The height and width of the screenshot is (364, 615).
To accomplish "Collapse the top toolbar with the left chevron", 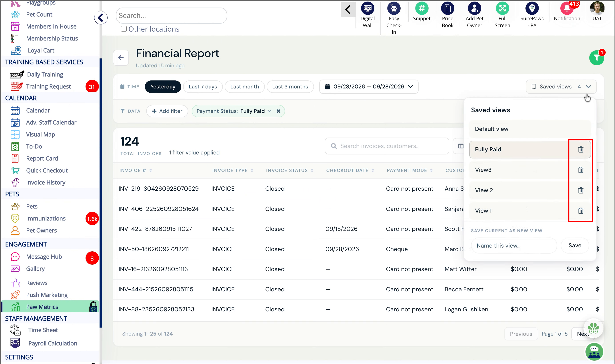I will click(348, 10).
